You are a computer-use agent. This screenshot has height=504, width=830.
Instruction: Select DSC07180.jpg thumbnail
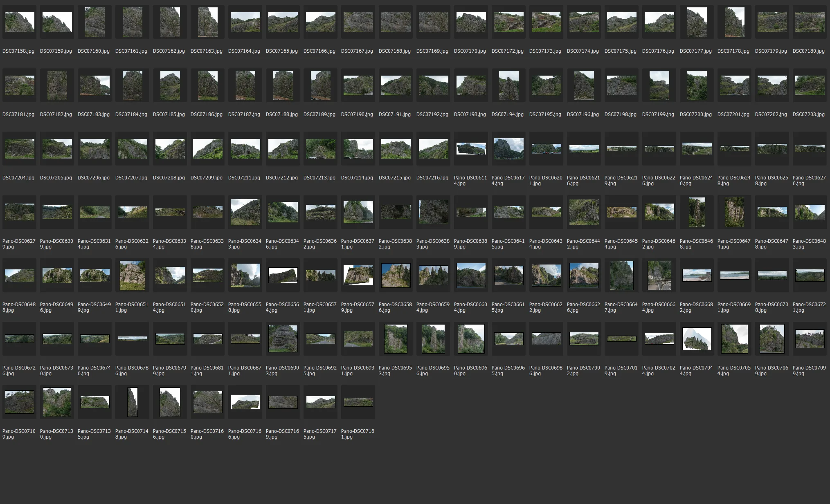pyautogui.click(x=810, y=22)
